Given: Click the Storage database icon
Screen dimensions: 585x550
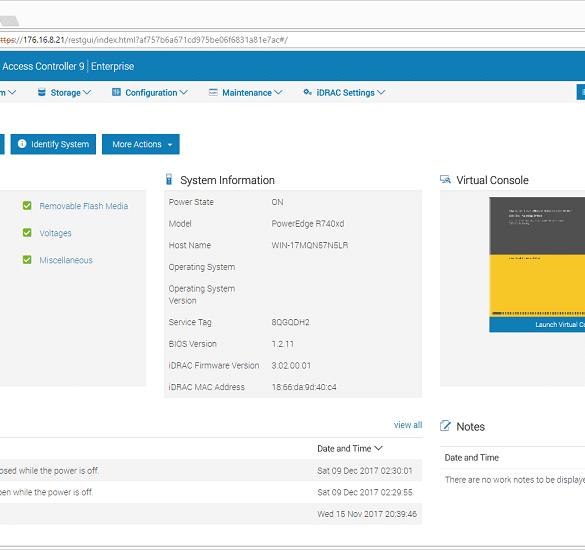Looking at the screenshot, I should pos(42,92).
